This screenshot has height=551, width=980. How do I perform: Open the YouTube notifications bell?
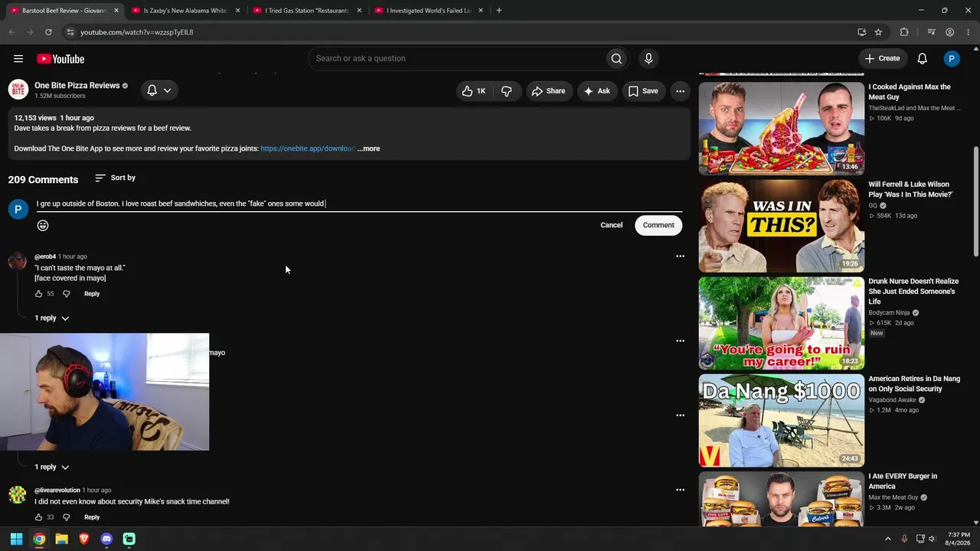923,59
